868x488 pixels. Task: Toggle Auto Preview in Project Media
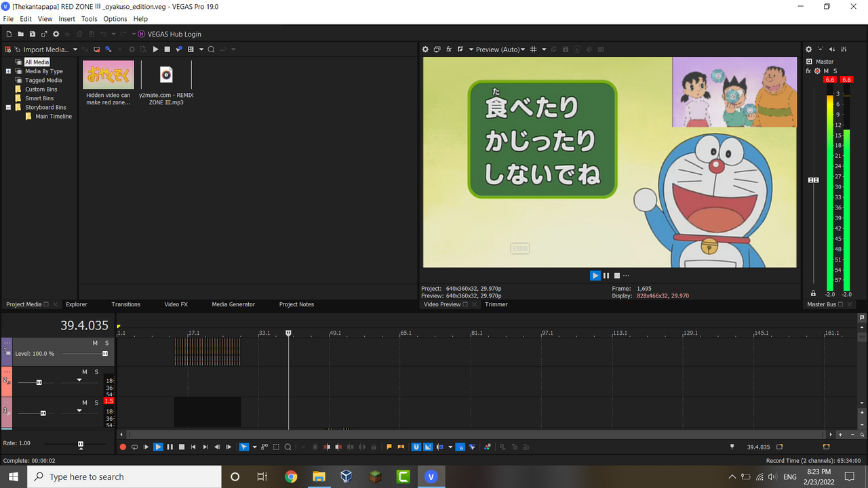pyautogui.click(x=178, y=49)
